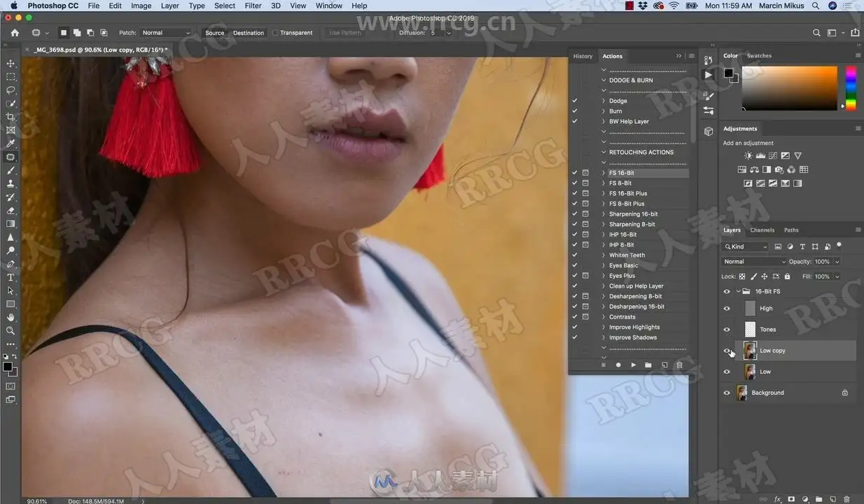Select the Eyedropper tool
This screenshot has width=864, height=504.
11,143
